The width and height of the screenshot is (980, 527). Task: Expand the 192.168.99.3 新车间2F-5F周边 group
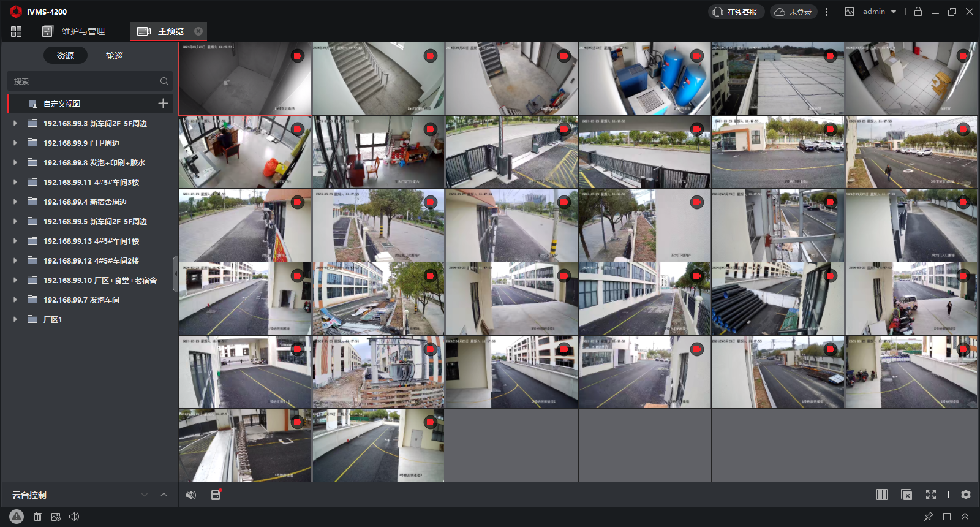pos(15,123)
